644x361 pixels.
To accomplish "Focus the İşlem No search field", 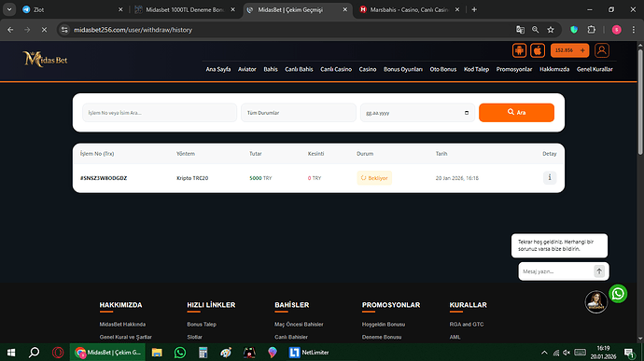I will 160,113.
